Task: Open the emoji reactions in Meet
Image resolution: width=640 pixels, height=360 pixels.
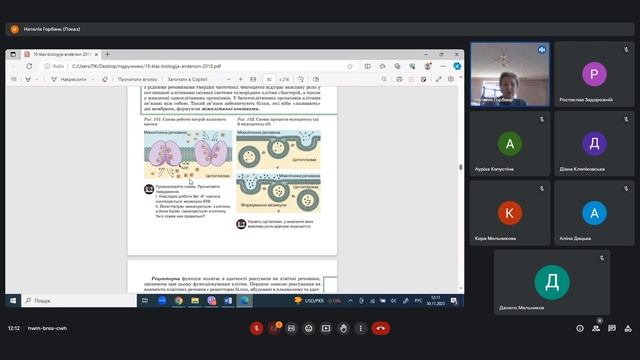Action: (309, 328)
